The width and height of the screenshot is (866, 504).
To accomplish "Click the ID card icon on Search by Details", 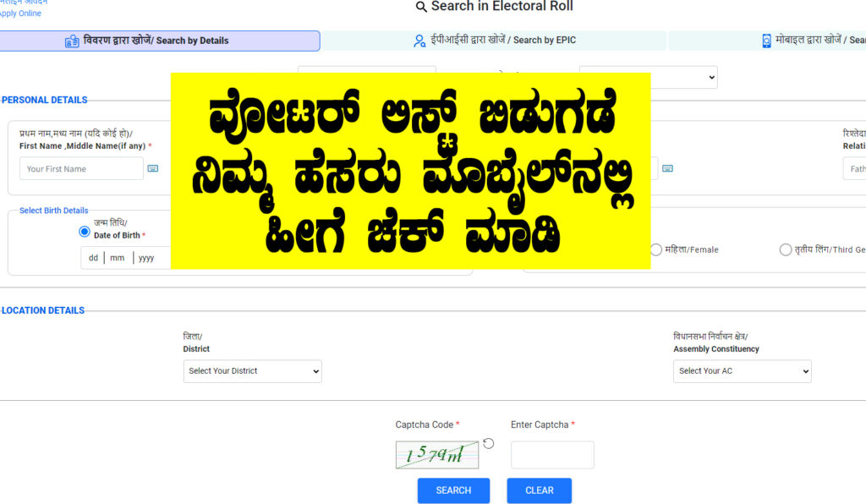I will pos(72,41).
